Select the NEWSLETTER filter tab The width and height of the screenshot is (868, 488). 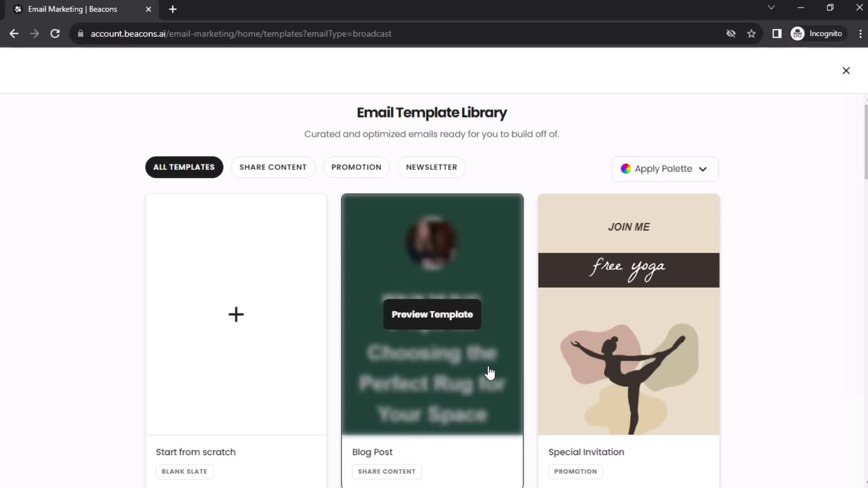(x=431, y=167)
